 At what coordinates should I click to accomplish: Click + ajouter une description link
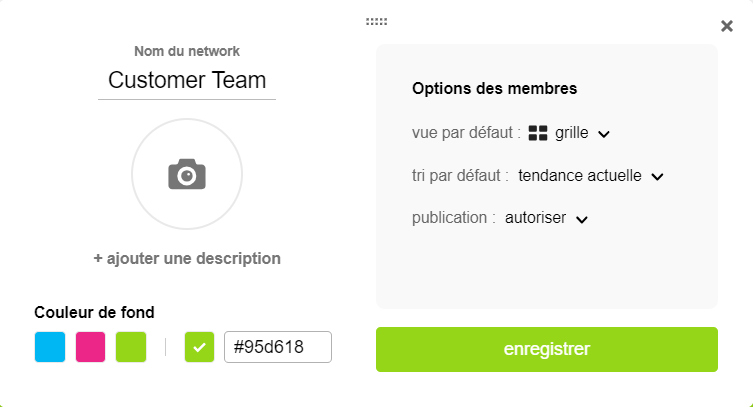coord(187,258)
